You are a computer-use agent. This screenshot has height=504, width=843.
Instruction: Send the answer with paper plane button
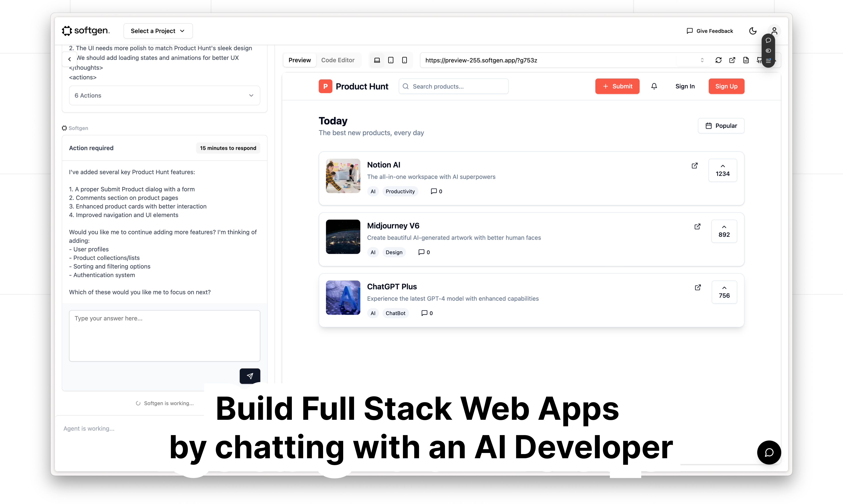coord(250,376)
